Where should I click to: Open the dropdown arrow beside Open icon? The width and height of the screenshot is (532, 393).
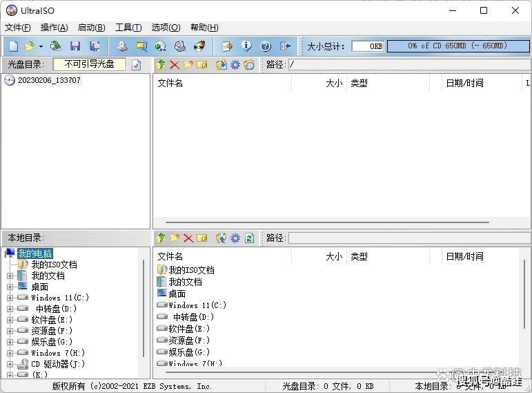coord(41,46)
